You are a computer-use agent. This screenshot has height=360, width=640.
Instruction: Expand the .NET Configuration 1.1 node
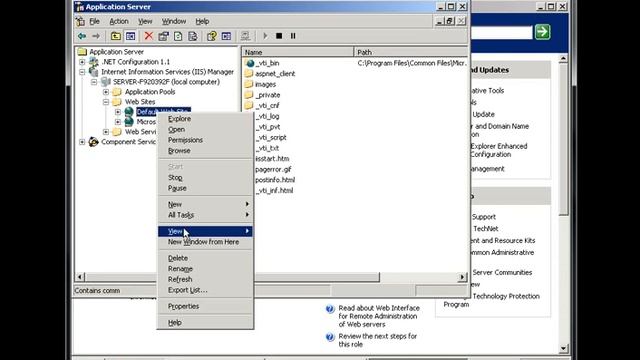click(82, 62)
